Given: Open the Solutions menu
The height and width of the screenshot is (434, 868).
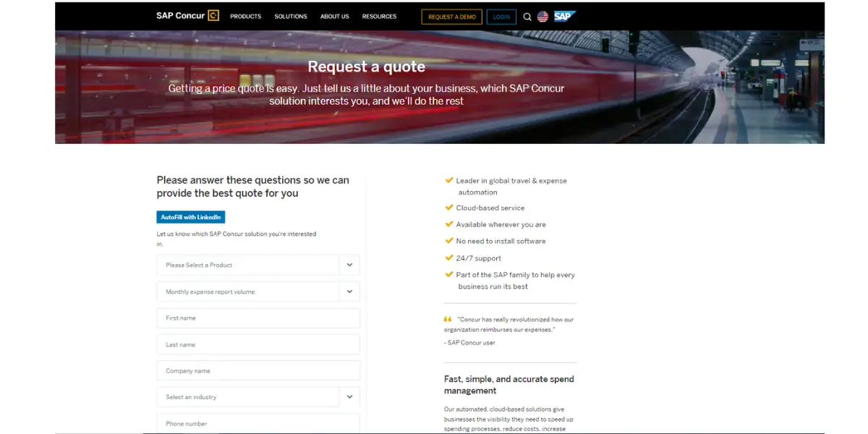Looking at the screenshot, I should point(291,17).
